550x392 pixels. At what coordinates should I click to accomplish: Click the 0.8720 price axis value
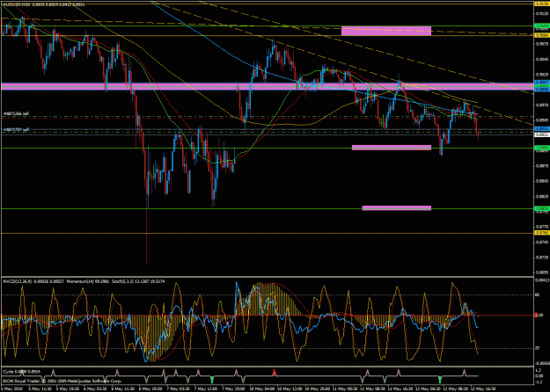542,258
